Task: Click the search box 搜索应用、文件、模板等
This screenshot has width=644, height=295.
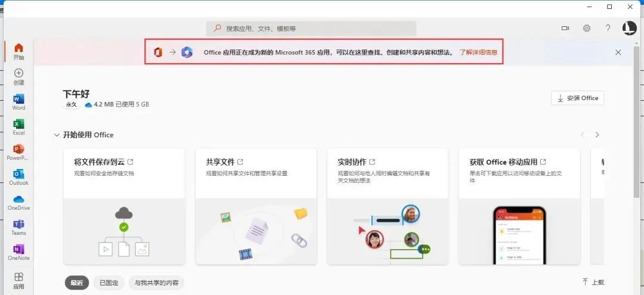Action: pyautogui.click(x=311, y=29)
